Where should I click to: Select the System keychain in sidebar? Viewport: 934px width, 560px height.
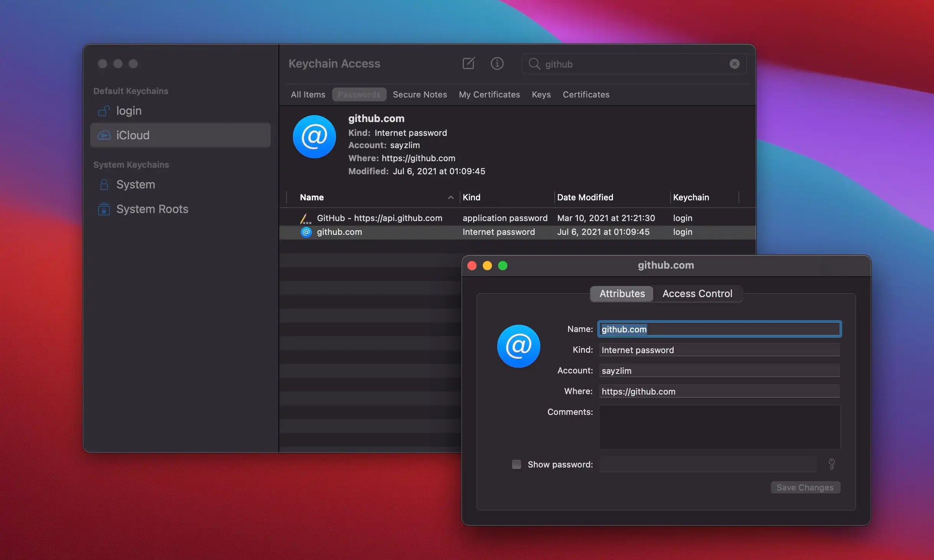pyautogui.click(x=180, y=185)
